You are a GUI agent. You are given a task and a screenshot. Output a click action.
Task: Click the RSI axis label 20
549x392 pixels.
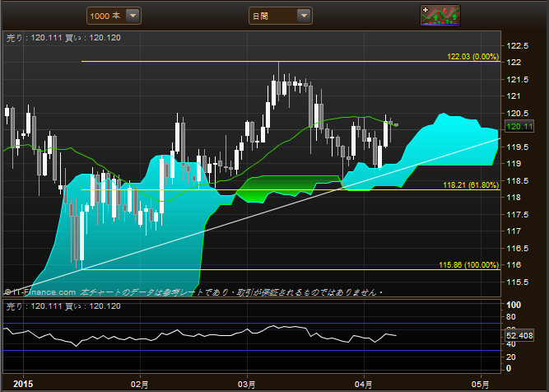coord(511,357)
